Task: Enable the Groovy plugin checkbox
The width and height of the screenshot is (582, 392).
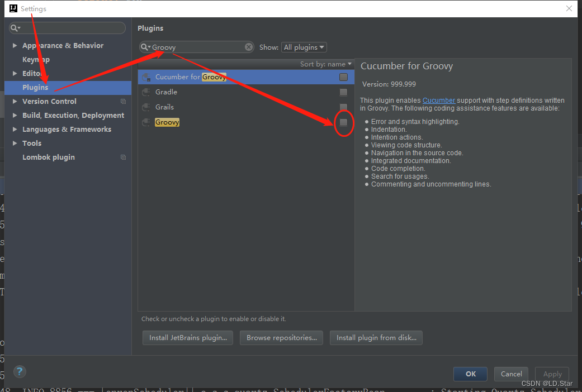Action: (343, 122)
